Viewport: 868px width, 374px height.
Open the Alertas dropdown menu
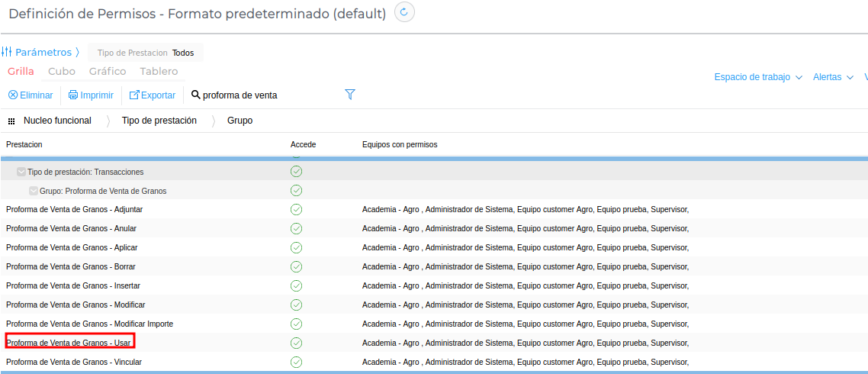pos(832,77)
